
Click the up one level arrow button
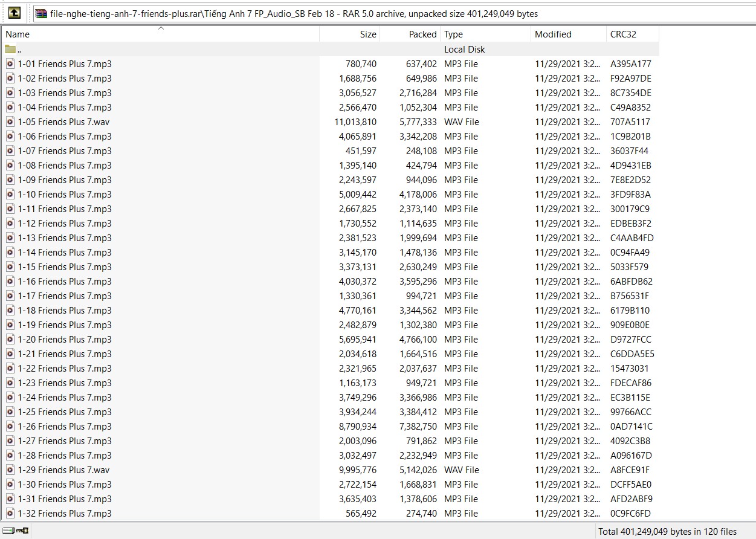pyautogui.click(x=15, y=13)
